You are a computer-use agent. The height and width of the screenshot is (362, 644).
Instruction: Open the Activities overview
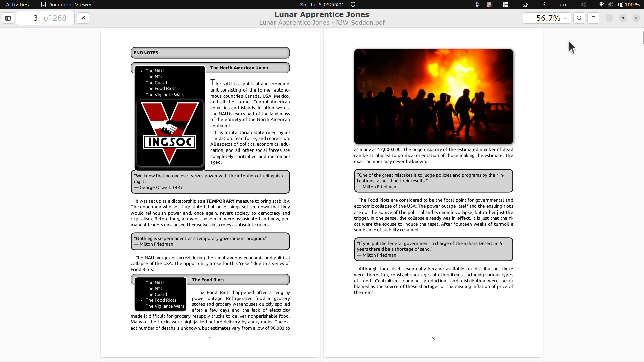(x=17, y=4)
